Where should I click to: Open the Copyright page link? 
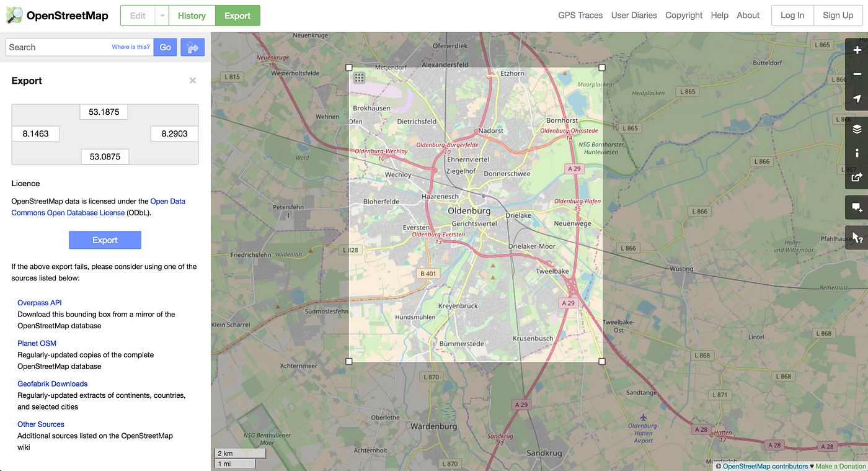pos(684,16)
